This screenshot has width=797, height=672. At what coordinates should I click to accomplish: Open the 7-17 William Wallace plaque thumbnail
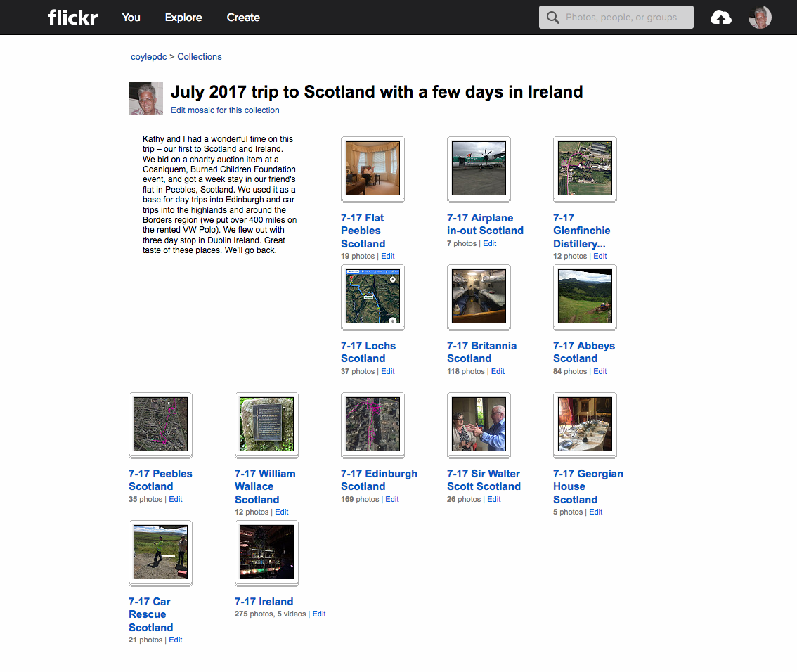266,425
